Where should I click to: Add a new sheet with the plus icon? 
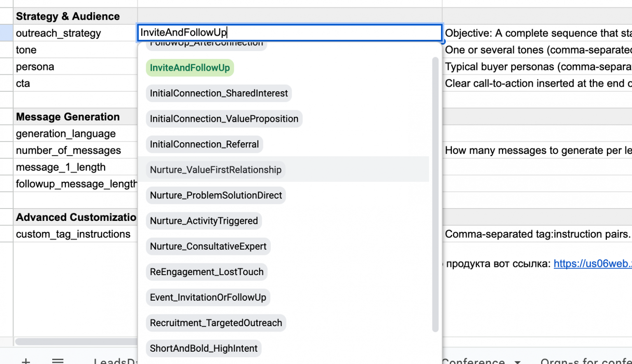tap(26, 361)
